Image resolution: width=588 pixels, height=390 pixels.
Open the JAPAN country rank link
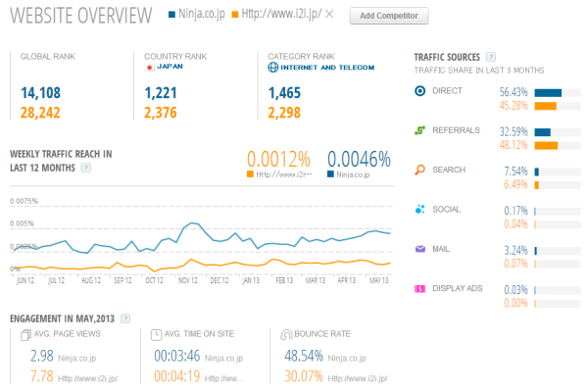coord(170,67)
